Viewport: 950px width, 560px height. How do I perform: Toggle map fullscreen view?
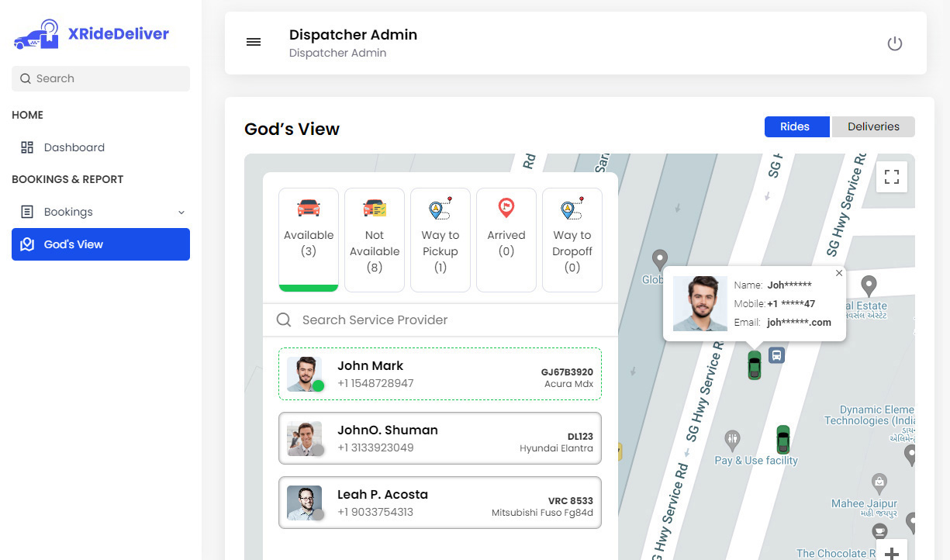pos(891,177)
